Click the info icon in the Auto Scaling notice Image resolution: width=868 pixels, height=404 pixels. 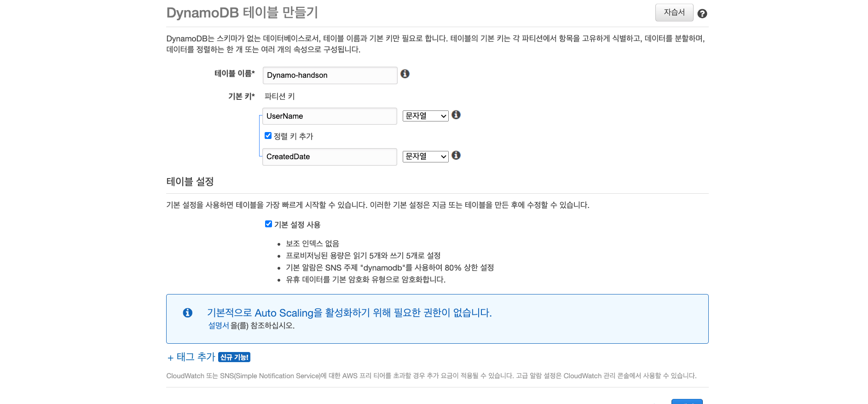tap(187, 313)
